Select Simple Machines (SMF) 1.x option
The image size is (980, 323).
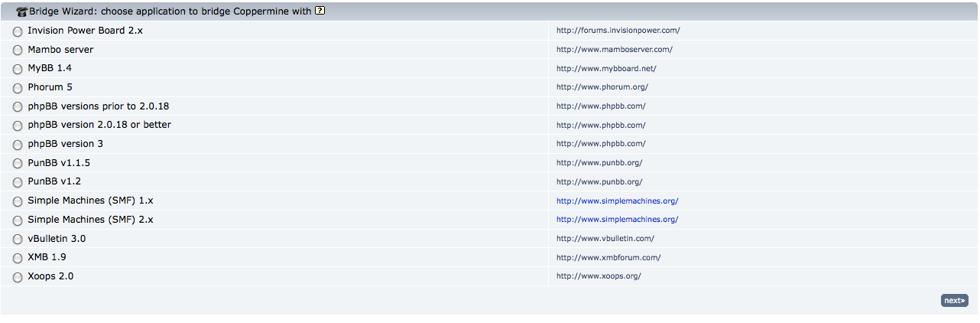coord(18,201)
